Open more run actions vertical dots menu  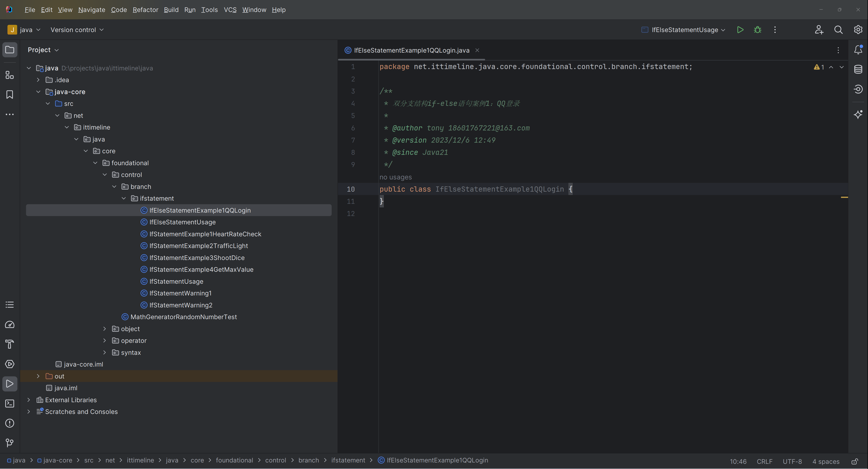pos(775,30)
